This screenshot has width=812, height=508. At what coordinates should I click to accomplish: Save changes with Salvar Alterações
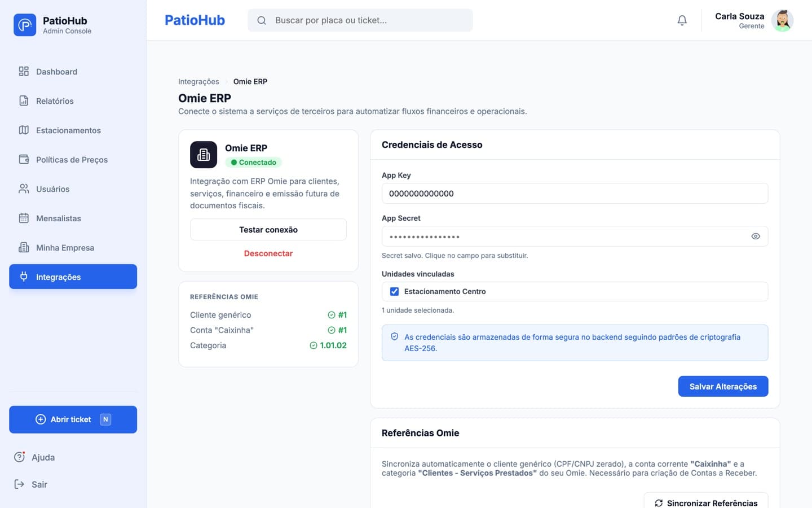coord(723,387)
